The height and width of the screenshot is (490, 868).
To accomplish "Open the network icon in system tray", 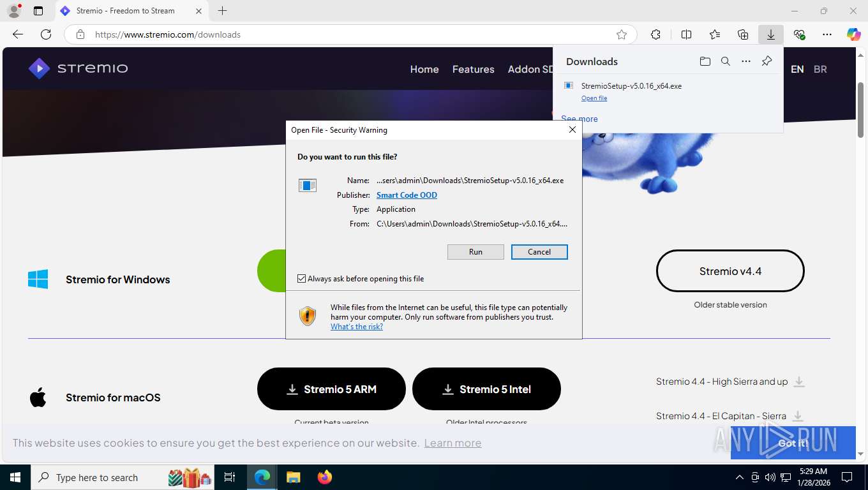I will pyautogui.click(x=786, y=477).
